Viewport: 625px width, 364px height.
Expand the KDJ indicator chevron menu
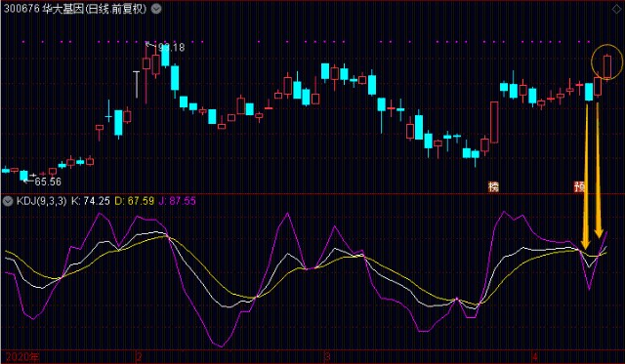(x=8, y=201)
